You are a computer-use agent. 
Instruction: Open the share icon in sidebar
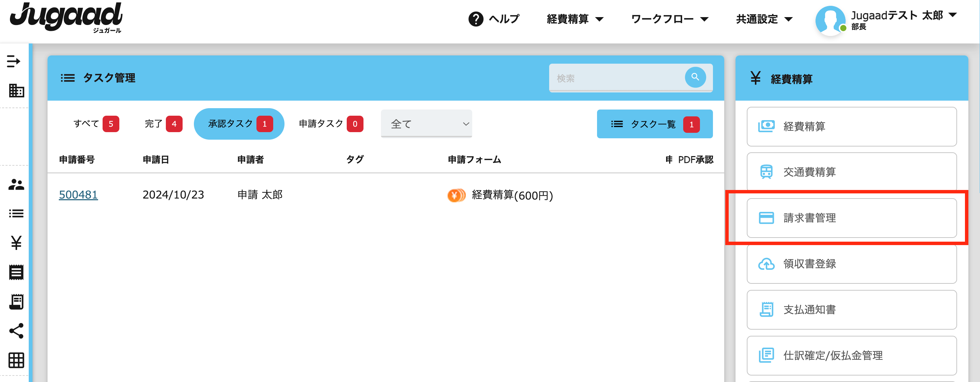pos(16,331)
